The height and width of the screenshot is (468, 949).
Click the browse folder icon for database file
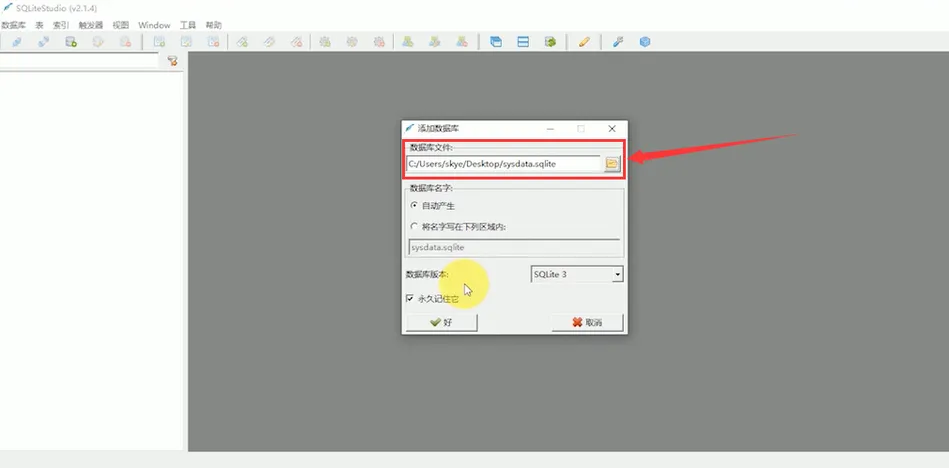pyautogui.click(x=612, y=163)
